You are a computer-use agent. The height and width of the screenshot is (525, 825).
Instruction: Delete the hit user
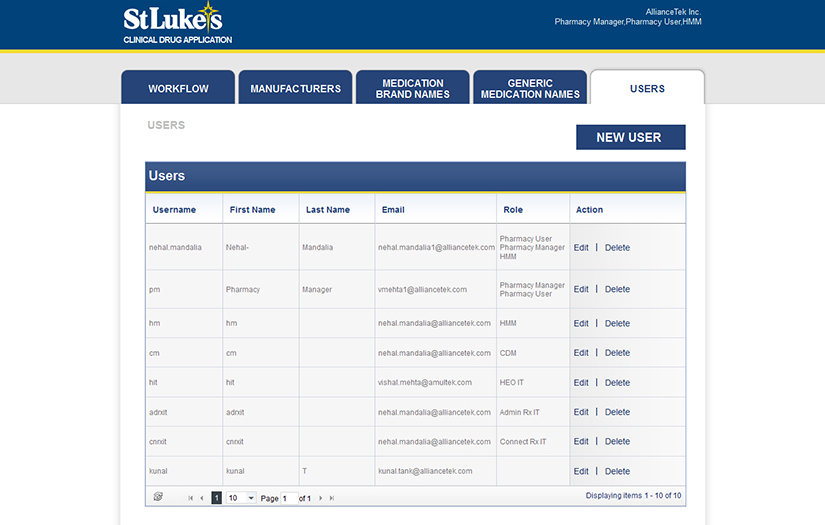click(x=617, y=383)
